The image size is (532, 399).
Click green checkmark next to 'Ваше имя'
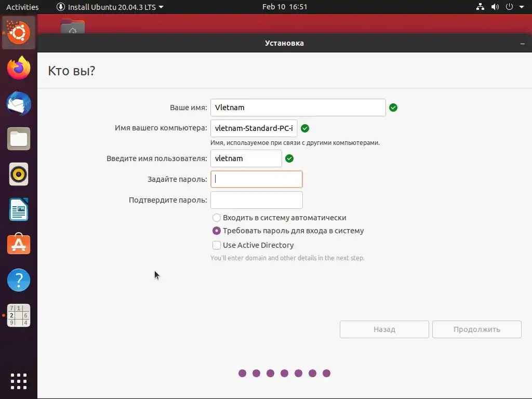tap(393, 108)
